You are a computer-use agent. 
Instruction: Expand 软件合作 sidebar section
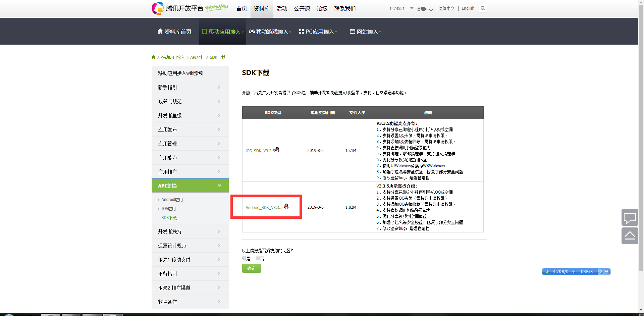[190, 302]
